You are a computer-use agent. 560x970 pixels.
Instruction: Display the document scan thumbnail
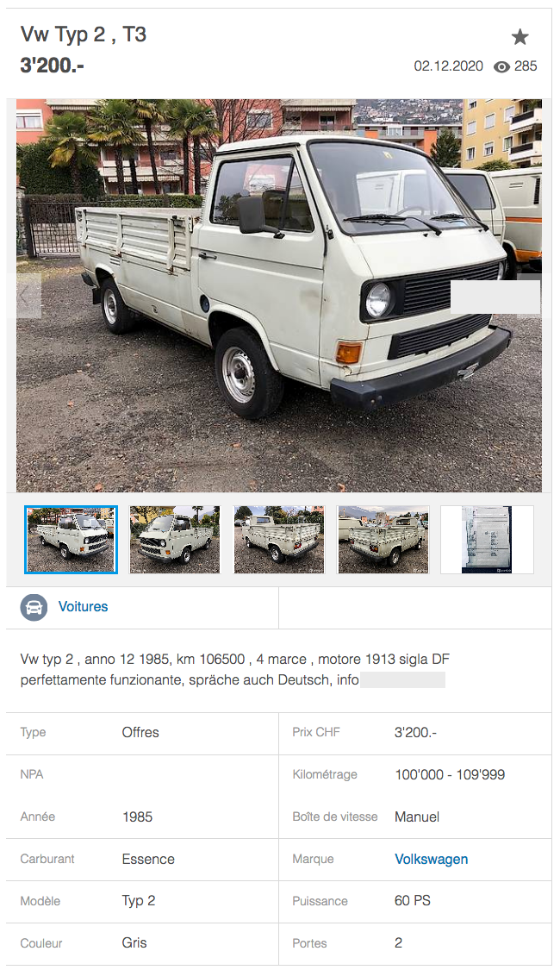[x=487, y=540]
